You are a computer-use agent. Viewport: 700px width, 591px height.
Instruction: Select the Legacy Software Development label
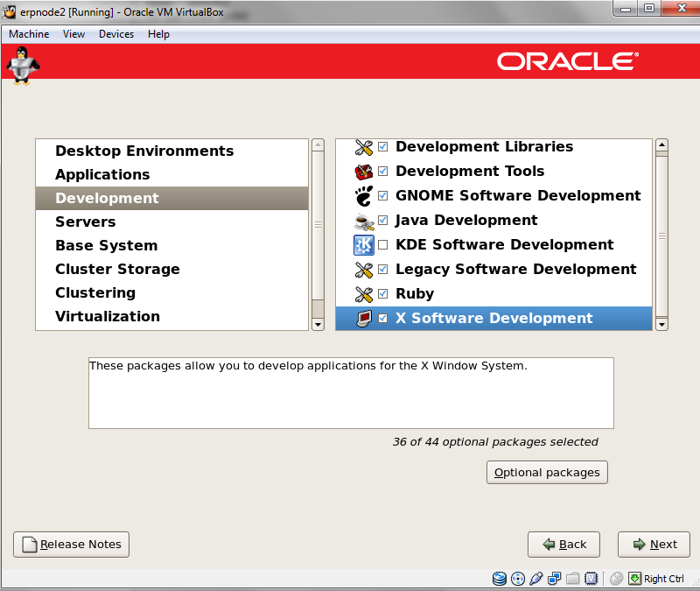(x=515, y=270)
